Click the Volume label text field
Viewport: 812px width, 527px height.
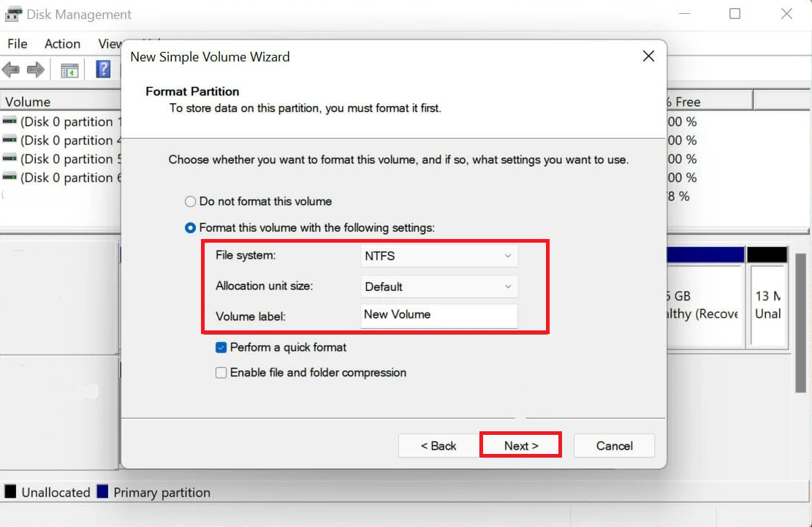pos(439,315)
